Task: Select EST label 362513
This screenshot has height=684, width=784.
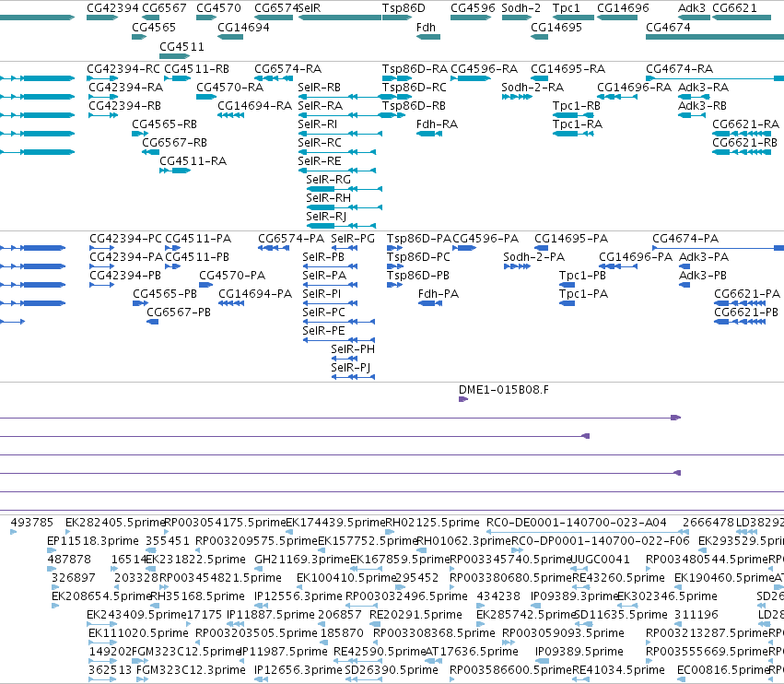Action: click(x=111, y=670)
